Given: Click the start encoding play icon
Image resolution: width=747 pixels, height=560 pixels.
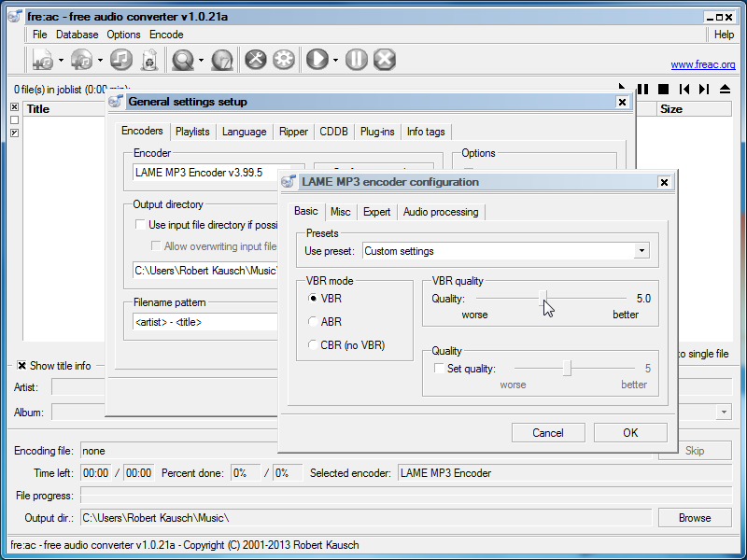Looking at the screenshot, I should coord(317,60).
